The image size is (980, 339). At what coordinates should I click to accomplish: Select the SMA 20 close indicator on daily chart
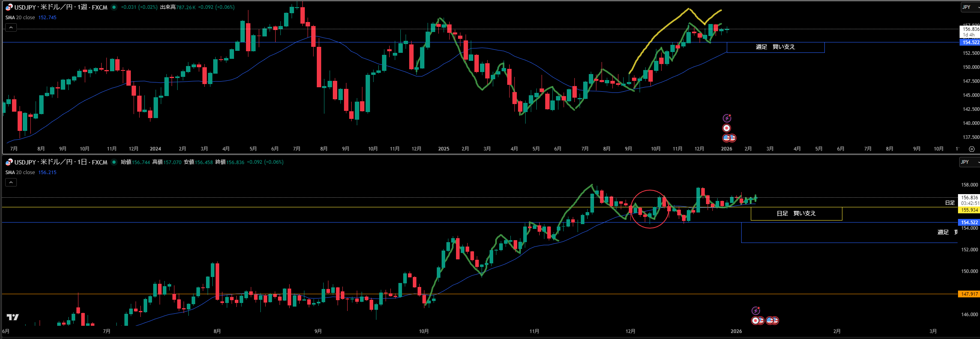coord(20,173)
